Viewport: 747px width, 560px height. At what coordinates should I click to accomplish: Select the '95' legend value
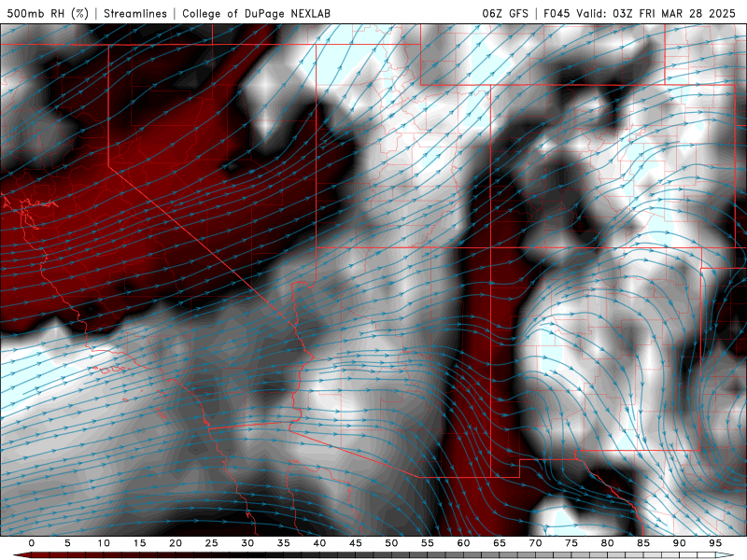coord(715,543)
